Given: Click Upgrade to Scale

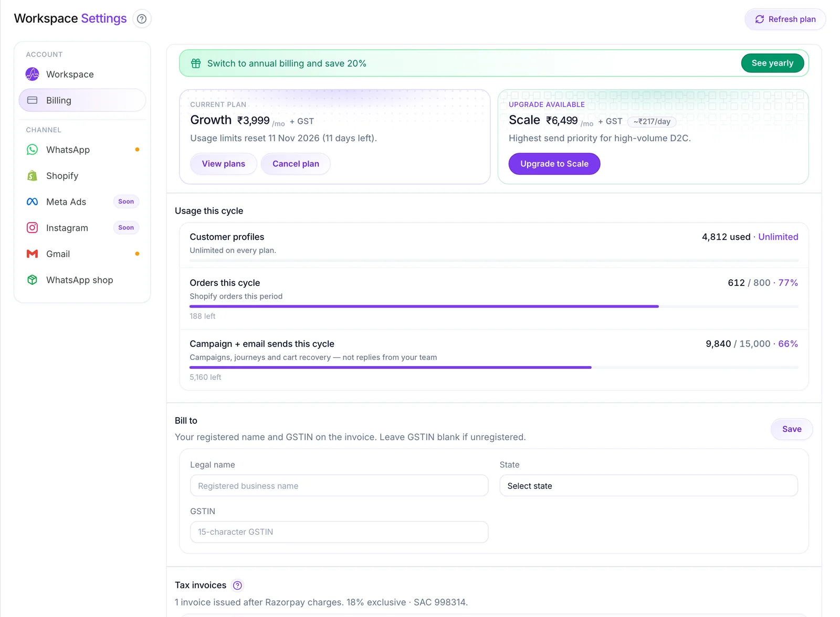Looking at the screenshot, I should point(554,164).
